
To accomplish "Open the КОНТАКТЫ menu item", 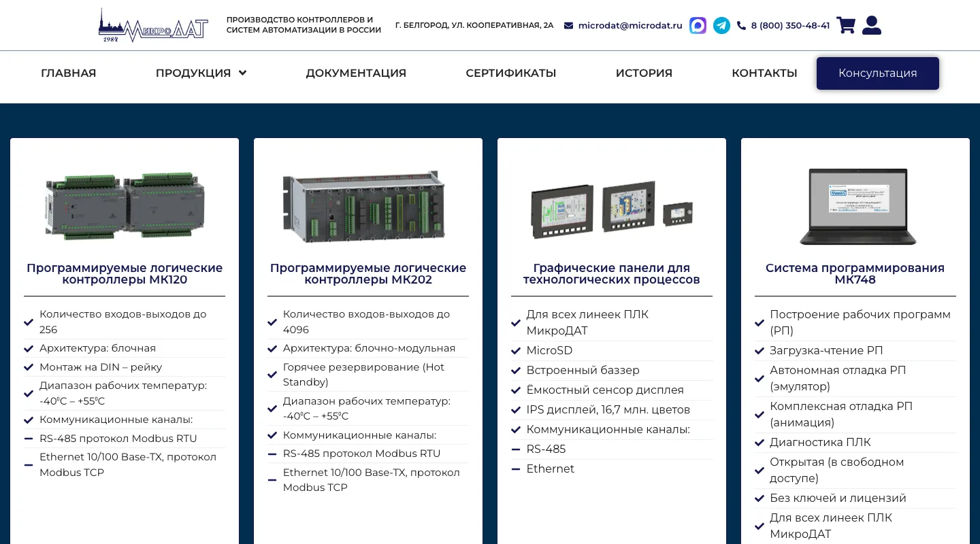I will coord(764,73).
